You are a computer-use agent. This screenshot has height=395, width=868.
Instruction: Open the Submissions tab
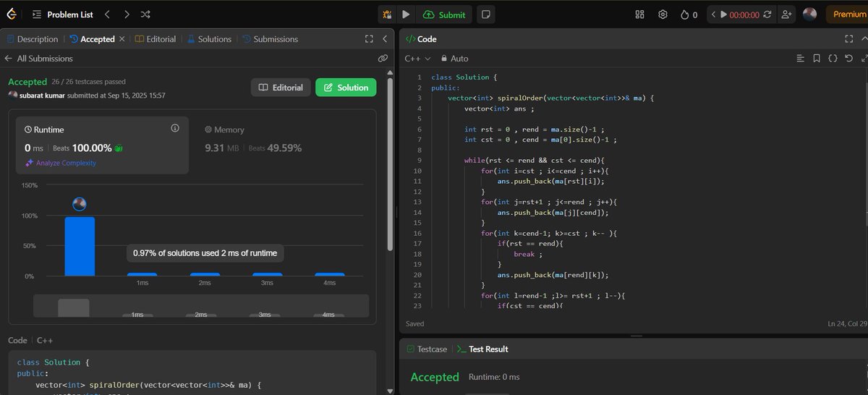click(270, 39)
